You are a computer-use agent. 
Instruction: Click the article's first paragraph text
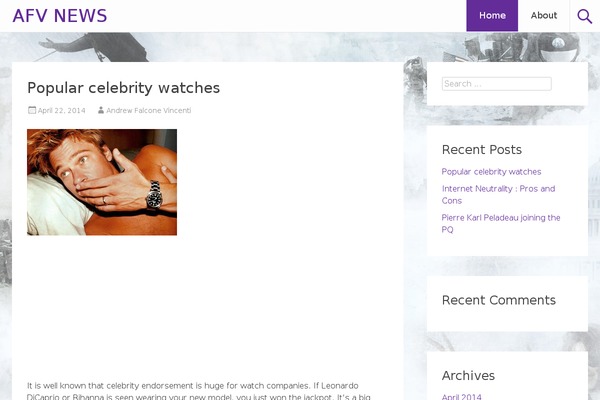[199, 391]
